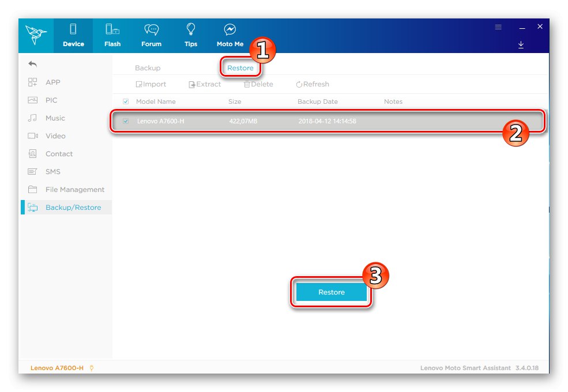568x392 pixels.
Task: Open the Flash section icon
Action: coord(112,29)
